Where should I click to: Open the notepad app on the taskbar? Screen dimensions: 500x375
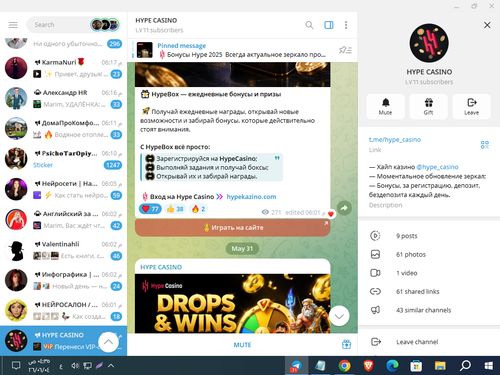(x=320, y=366)
